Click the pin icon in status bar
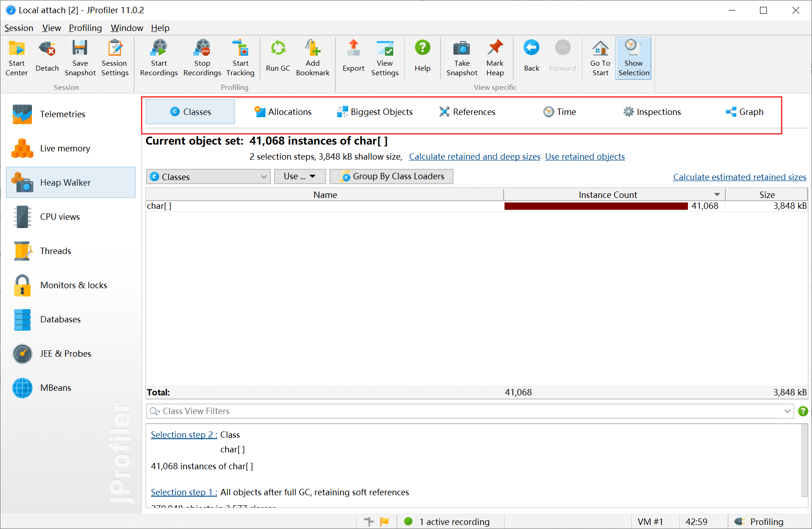The width and height of the screenshot is (812, 529). point(369,521)
